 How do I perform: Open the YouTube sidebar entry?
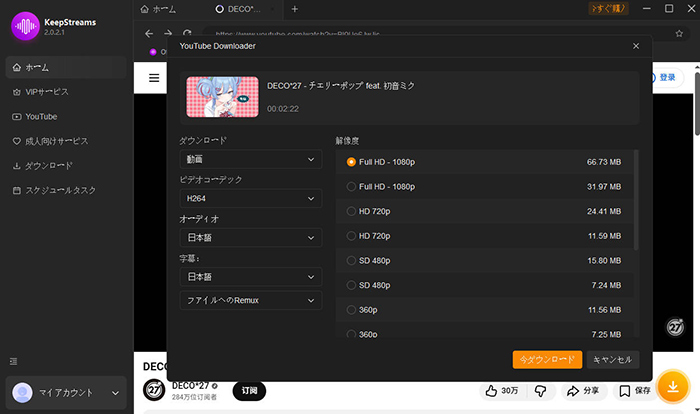(66, 117)
